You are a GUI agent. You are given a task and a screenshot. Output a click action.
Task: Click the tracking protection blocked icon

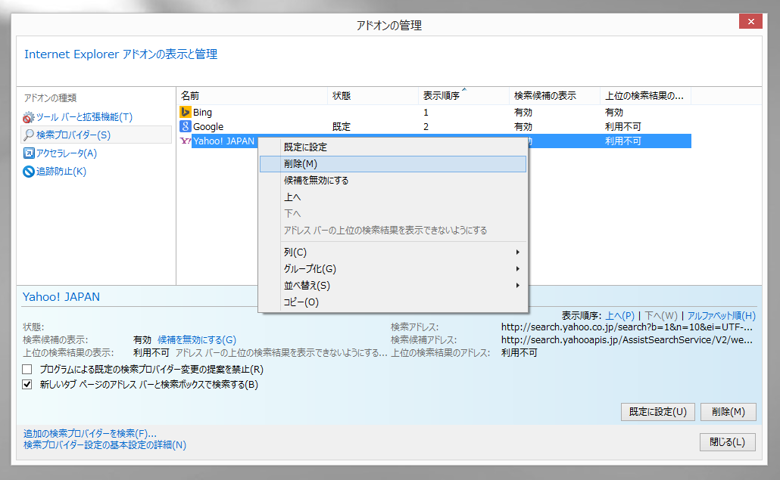[x=29, y=172]
